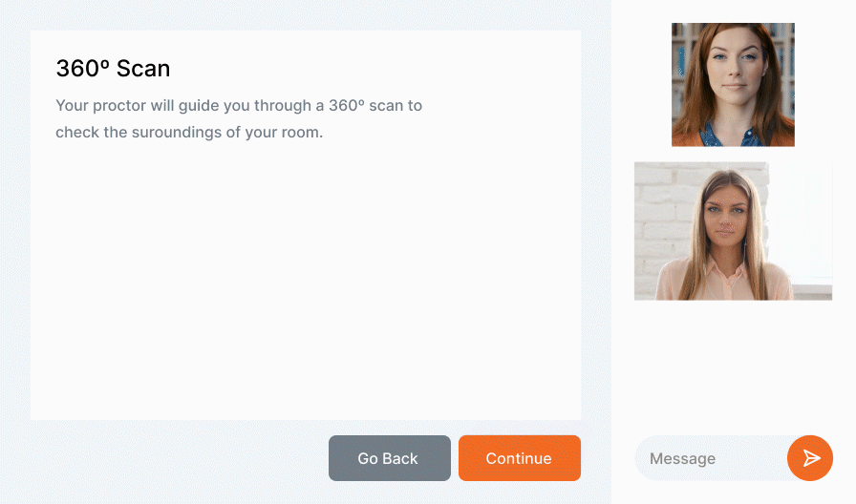Click the Continue button
856x504 pixels.
(519, 458)
